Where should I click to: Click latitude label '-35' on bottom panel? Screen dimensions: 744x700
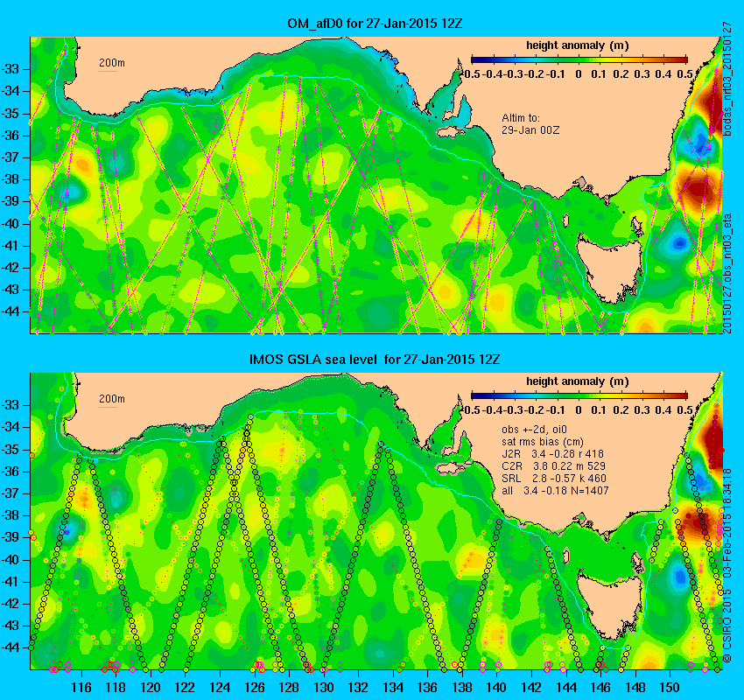coord(10,449)
